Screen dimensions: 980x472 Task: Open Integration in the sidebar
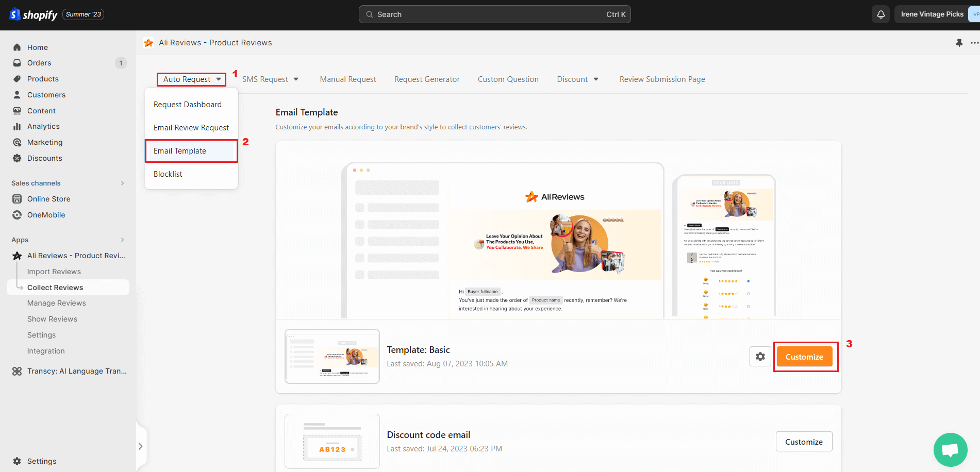coord(46,351)
